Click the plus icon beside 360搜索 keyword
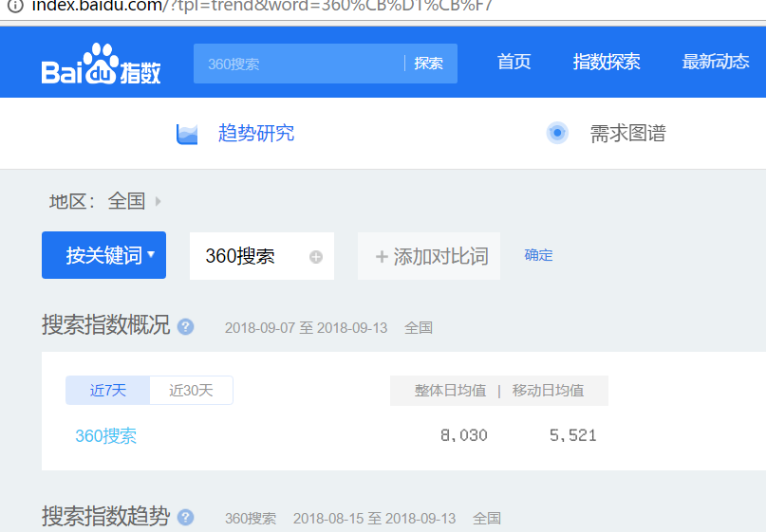 tap(316, 257)
